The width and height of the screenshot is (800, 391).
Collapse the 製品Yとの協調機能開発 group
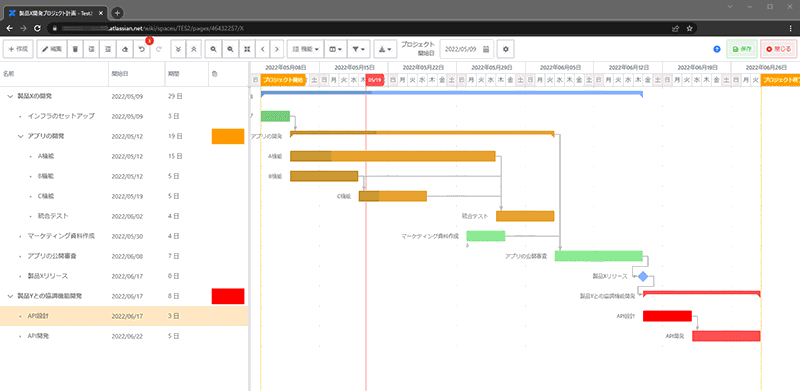pyautogui.click(x=10, y=296)
